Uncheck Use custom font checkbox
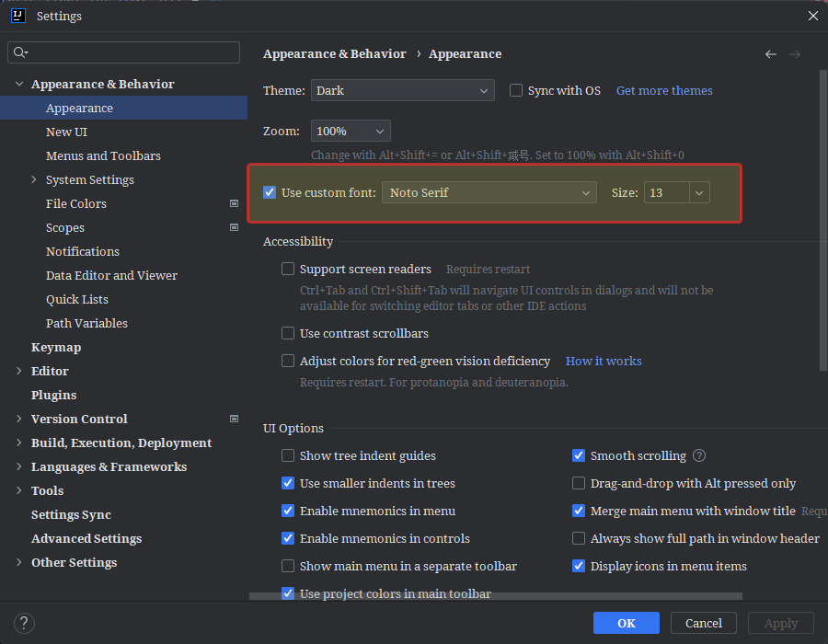Screen dimensions: 828x644 [x=270, y=192]
